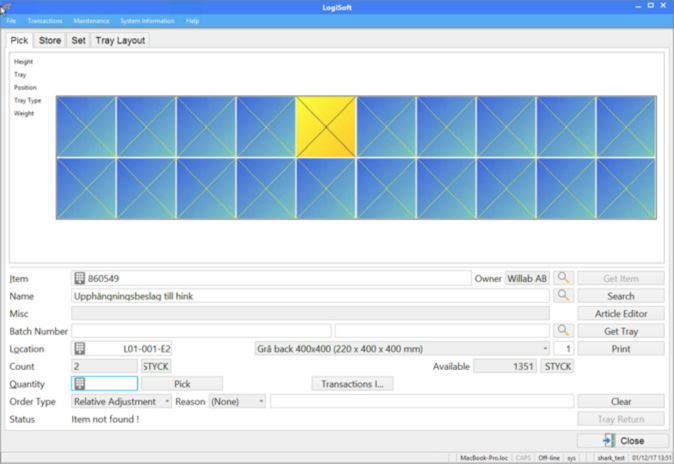Screen dimensions: 674x464
Task: Open the Article Editor
Action: tap(621, 313)
